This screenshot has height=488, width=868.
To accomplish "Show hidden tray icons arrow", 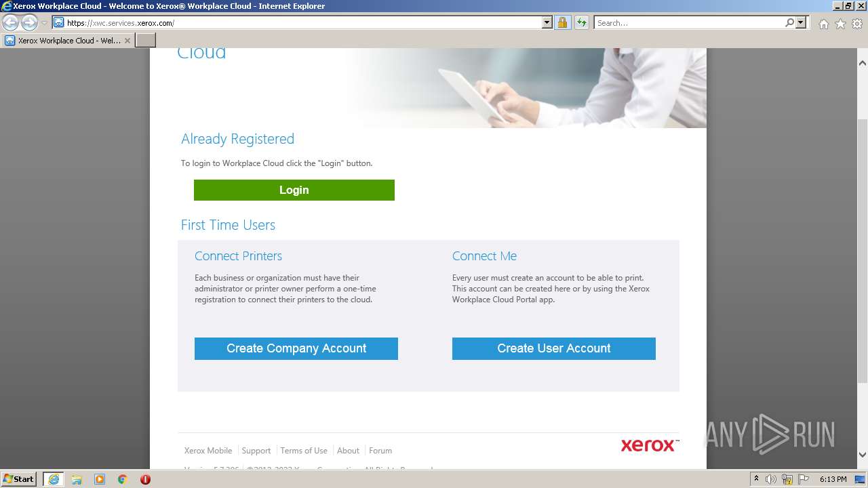I will [756, 479].
